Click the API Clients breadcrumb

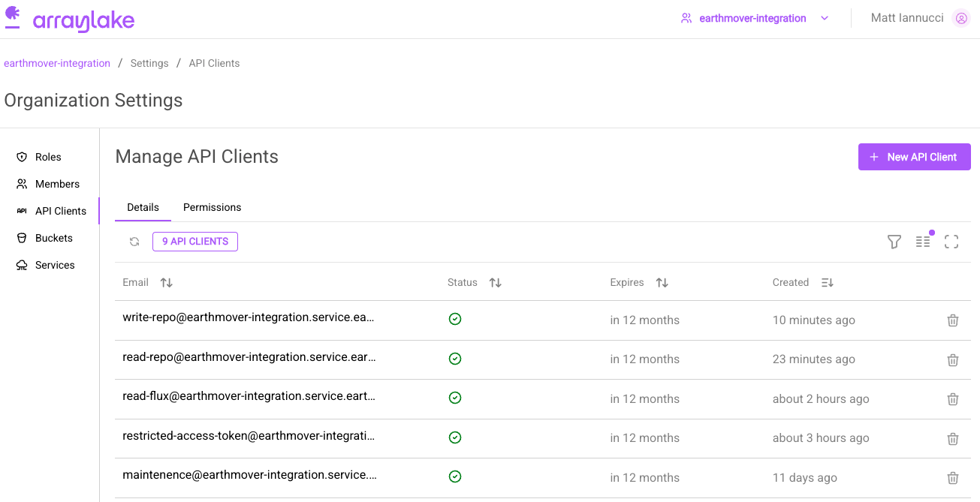pos(214,63)
